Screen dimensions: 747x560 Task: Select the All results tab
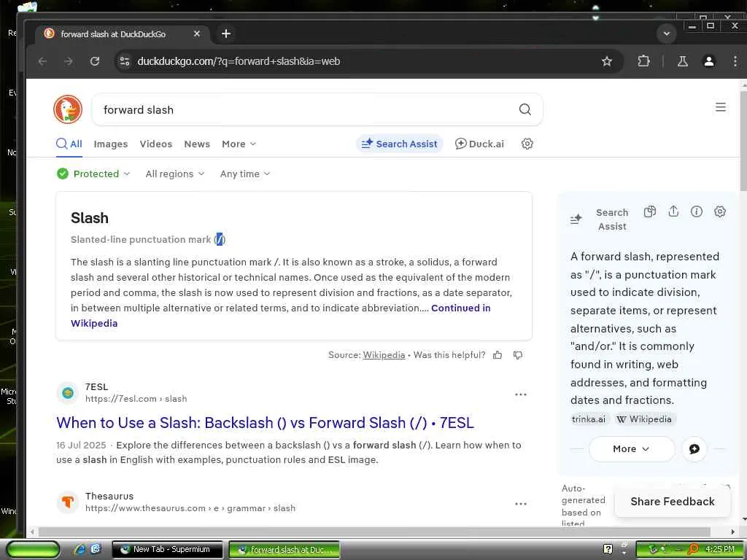(x=69, y=144)
